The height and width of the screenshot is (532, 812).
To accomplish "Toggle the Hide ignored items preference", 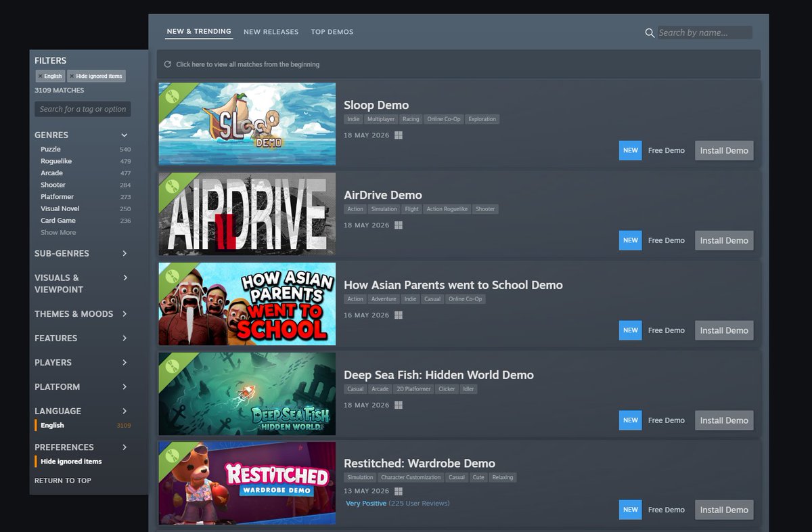I will 71,462.
